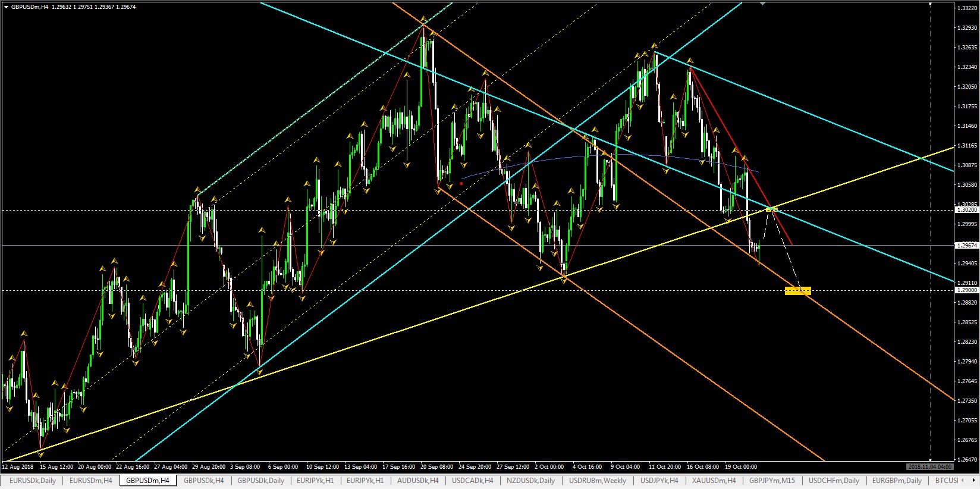Switch to the USDCADk,H4 tab

tap(473, 481)
